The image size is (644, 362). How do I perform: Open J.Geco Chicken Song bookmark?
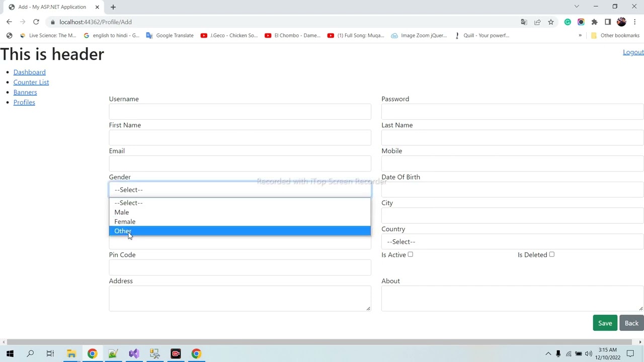tap(229, 36)
